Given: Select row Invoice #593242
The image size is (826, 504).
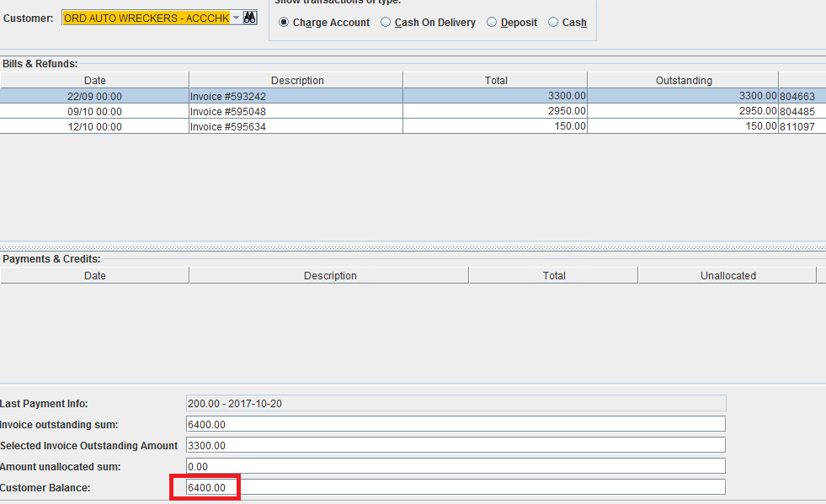Looking at the screenshot, I should (413, 96).
